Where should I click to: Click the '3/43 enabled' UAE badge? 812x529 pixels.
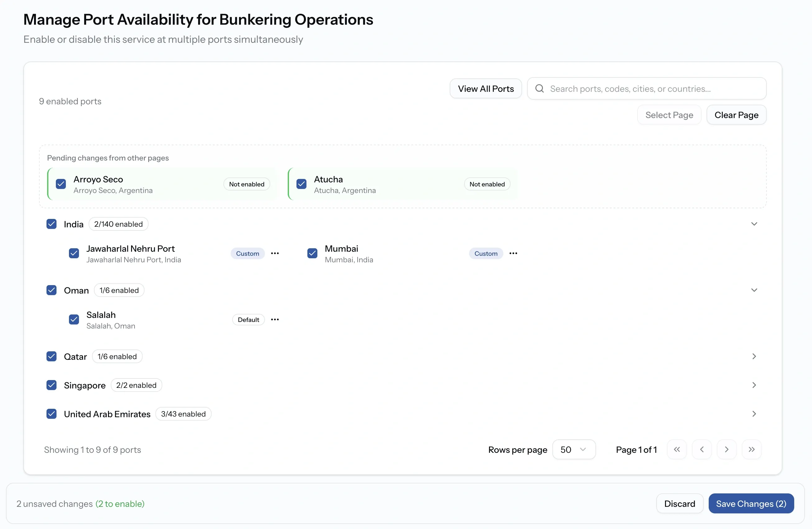tap(183, 414)
